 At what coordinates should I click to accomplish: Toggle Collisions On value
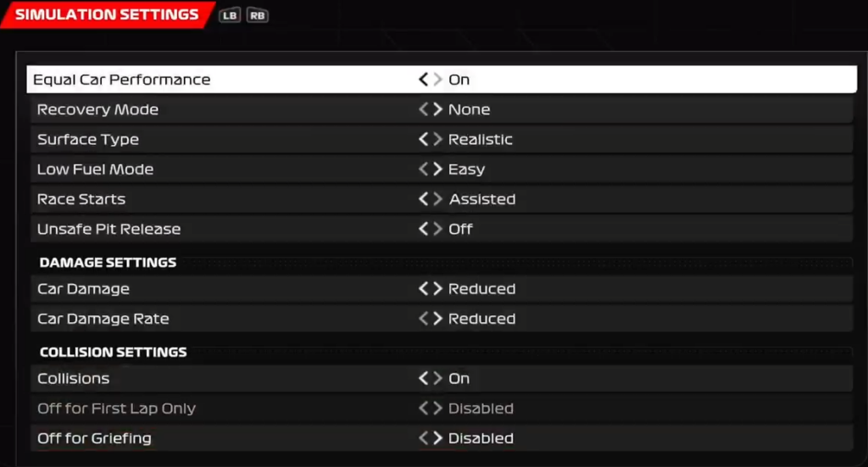459,379
